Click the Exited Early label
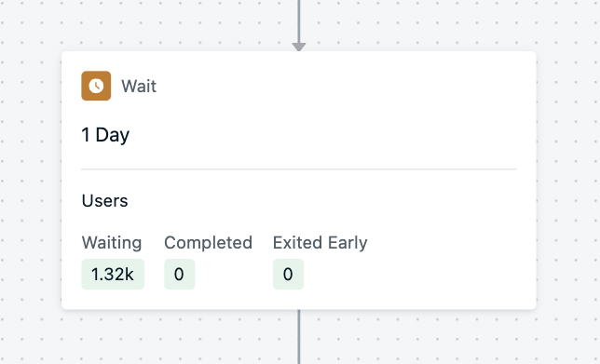 coord(320,242)
